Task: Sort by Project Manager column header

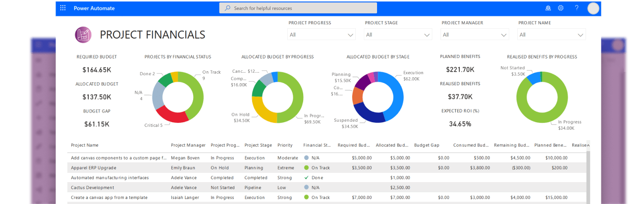Action: [x=188, y=145]
